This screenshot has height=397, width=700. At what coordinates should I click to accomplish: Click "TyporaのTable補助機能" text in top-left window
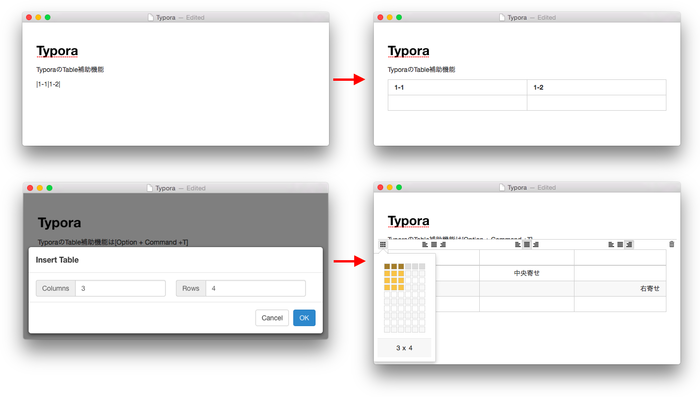pyautogui.click(x=70, y=70)
